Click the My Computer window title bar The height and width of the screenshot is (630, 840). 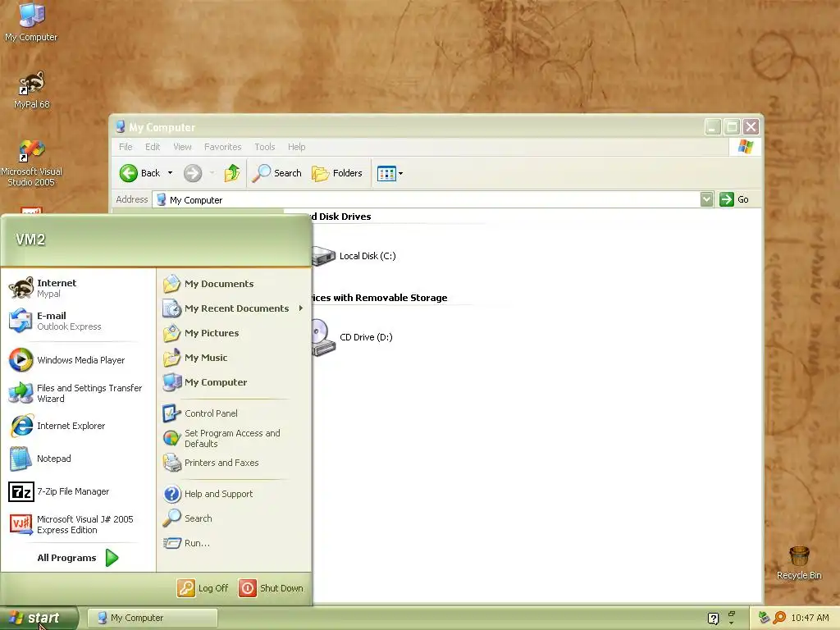point(407,127)
